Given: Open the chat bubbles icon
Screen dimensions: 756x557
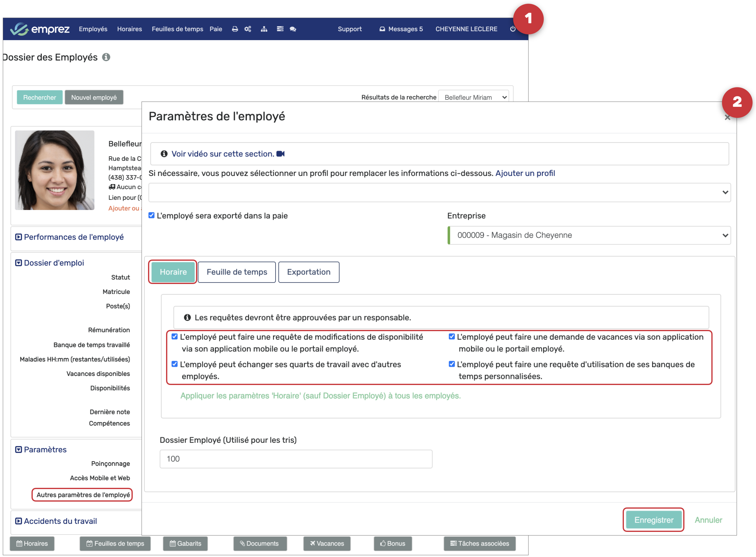Looking at the screenshot, I should pos(293,29).
